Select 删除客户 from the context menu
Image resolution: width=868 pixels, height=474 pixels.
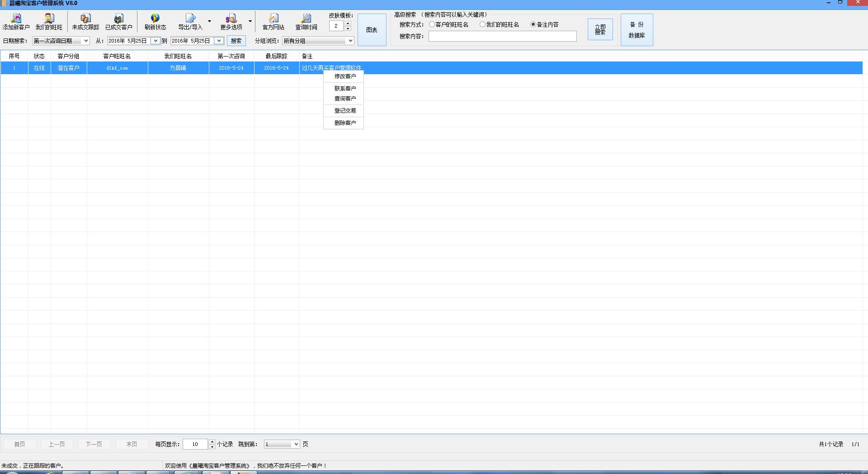(344, 123)
